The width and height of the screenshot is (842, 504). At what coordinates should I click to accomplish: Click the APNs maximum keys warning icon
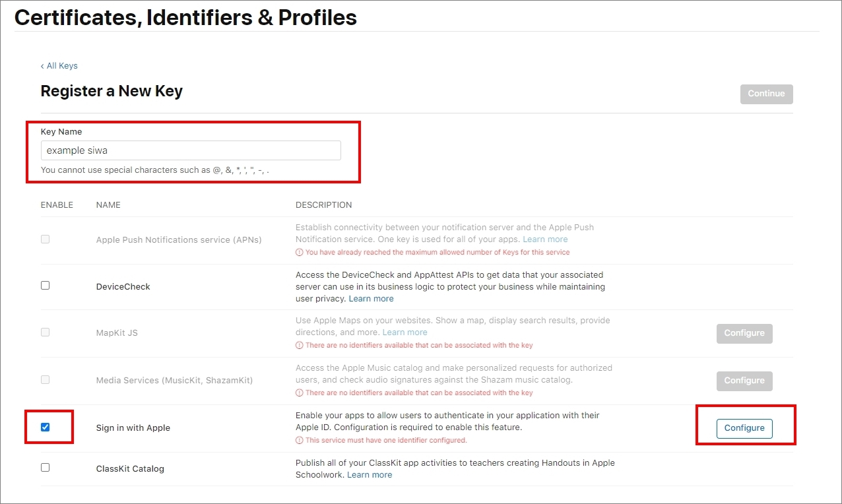coord(299,253)
